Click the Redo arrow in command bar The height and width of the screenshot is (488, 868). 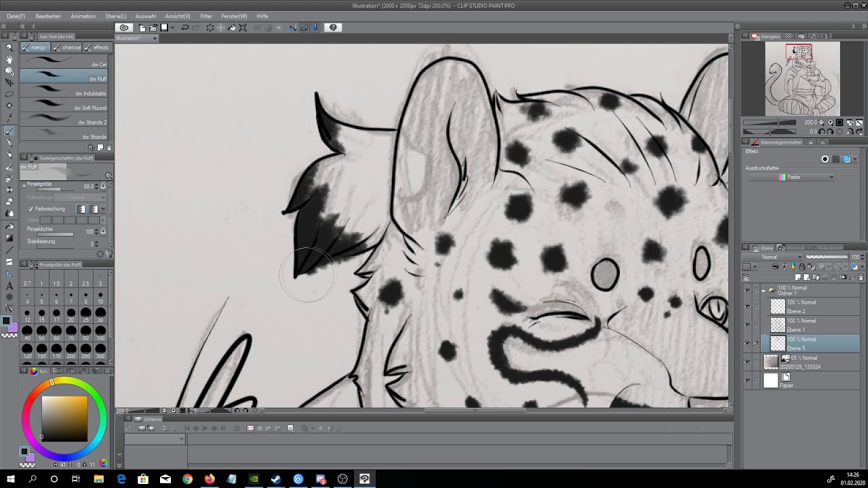click(x=196, y=28)
